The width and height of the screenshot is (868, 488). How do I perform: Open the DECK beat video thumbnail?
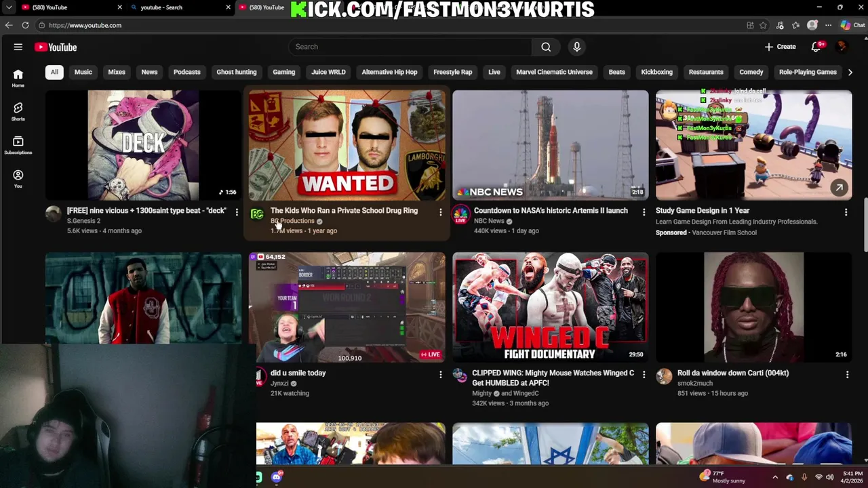(143, 145)
